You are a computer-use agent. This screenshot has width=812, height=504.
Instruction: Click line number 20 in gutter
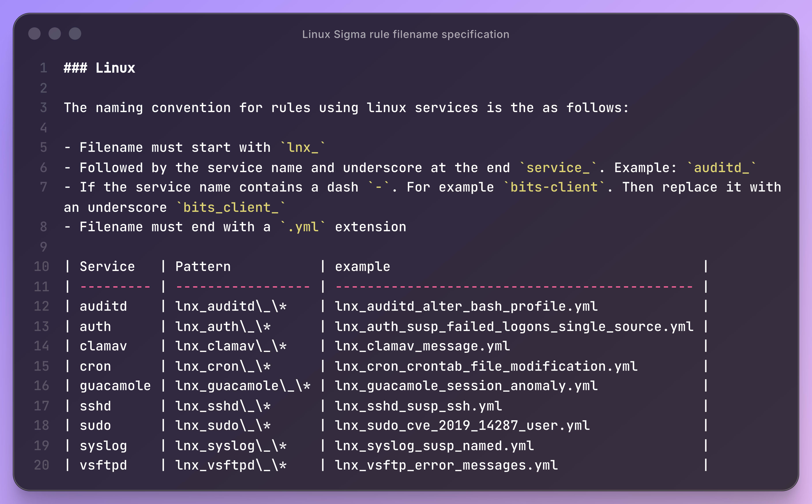click(x=41, y=465)
